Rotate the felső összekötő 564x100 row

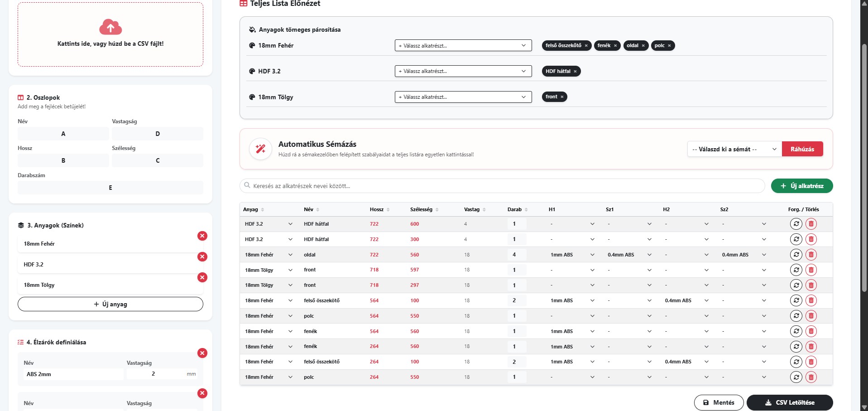tap(796, 300)
